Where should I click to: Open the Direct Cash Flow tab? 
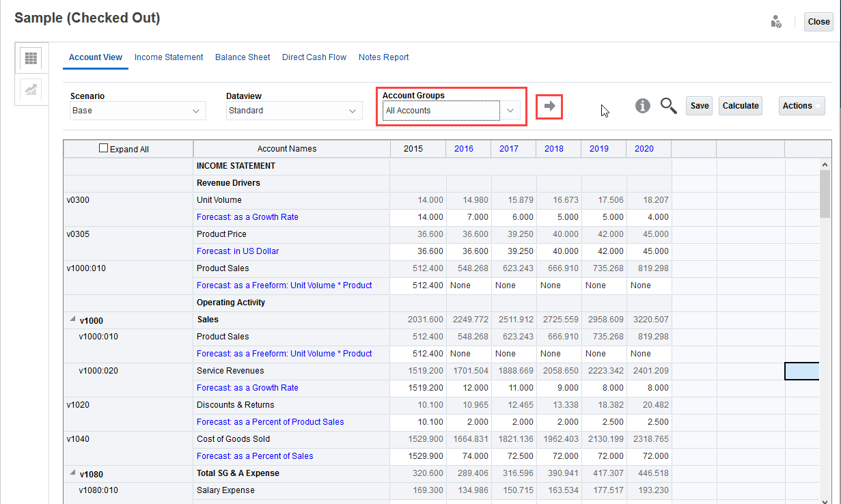pos(314,57)
